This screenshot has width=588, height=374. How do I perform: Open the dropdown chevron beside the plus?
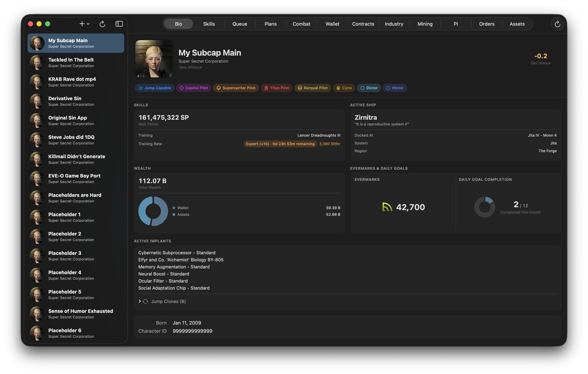[88, 24]
